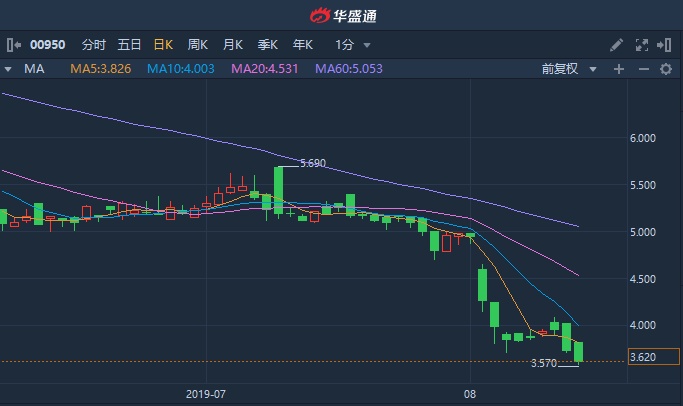Select the 日K daily candlestick tab
The height and width of the screenshot is (406, 683).
click(163, 45)
